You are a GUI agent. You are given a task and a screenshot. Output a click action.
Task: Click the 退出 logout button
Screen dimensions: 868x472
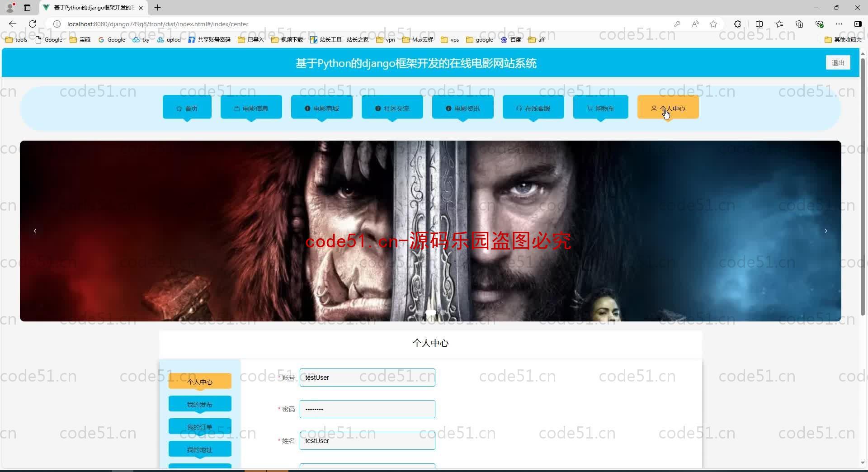tap(838, 63)
